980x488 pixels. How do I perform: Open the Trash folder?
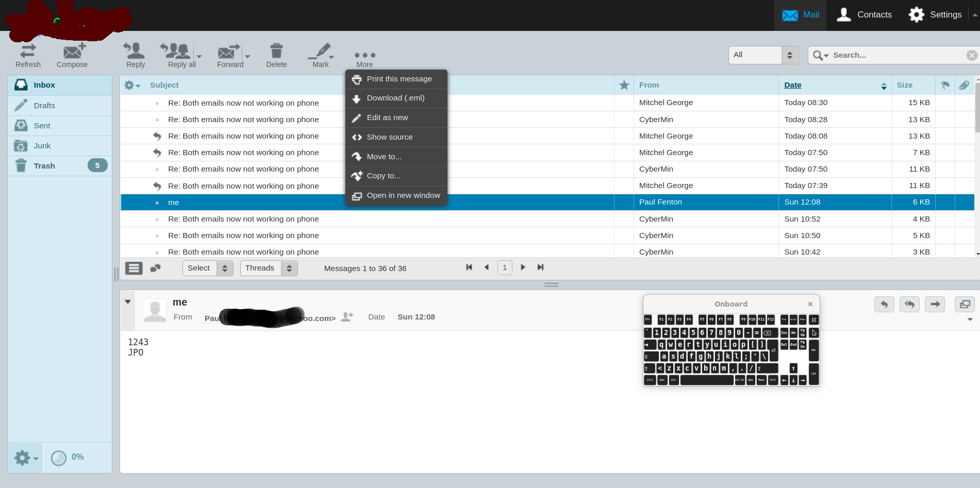point(60,165)
